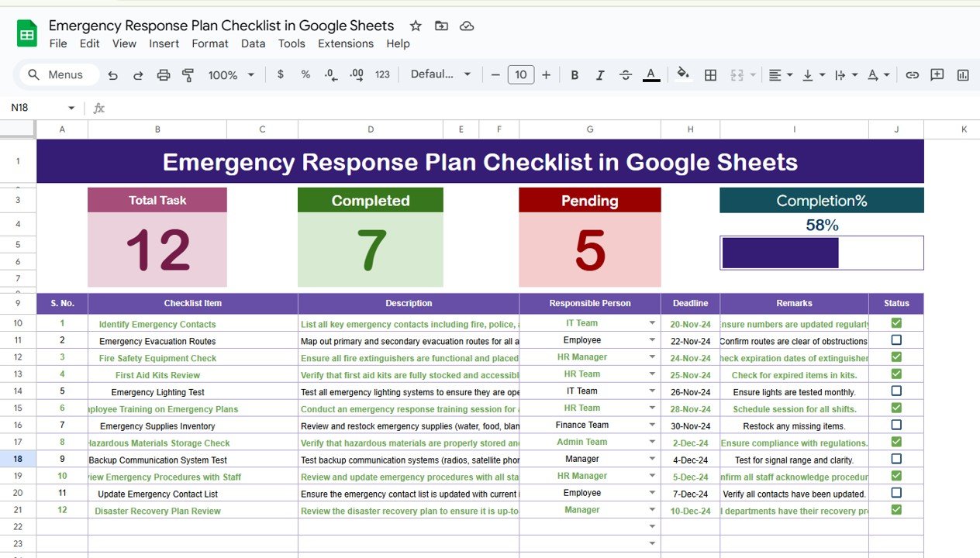Open the File menu
The height and width of the screenshot is (558, 980).
(x=58, y=43)
